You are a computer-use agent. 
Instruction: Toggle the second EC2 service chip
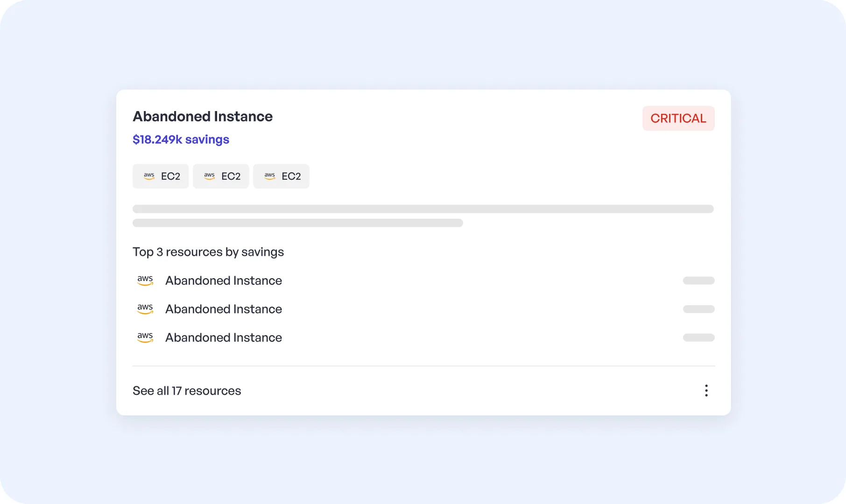(221, 176)
